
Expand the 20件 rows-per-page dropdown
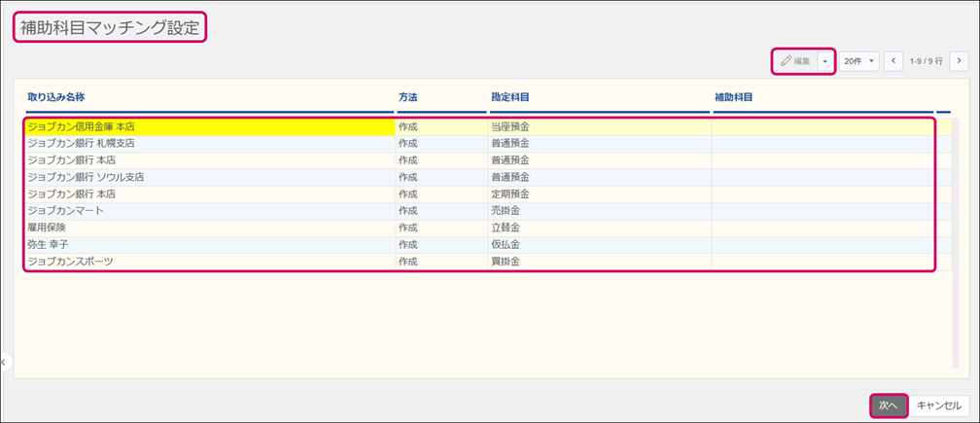[x=859, y=61]
